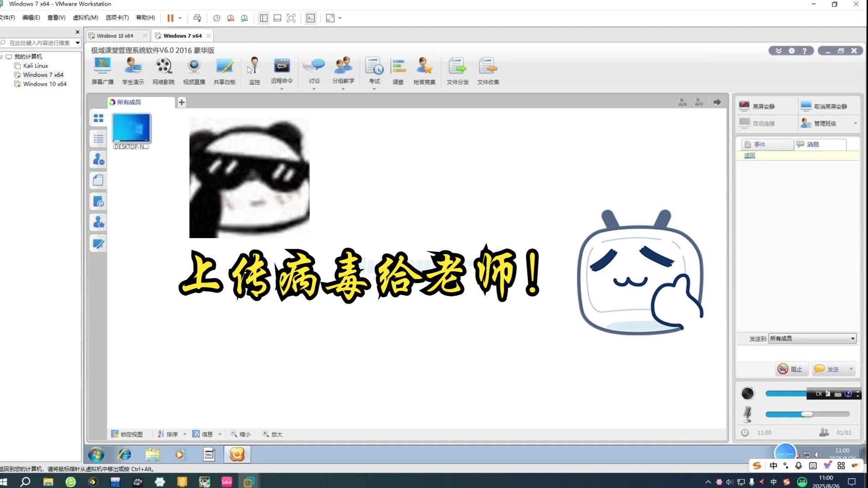Open 分组教学 group teaching
This screenshot has height=488, width=868.
point(343,71)
